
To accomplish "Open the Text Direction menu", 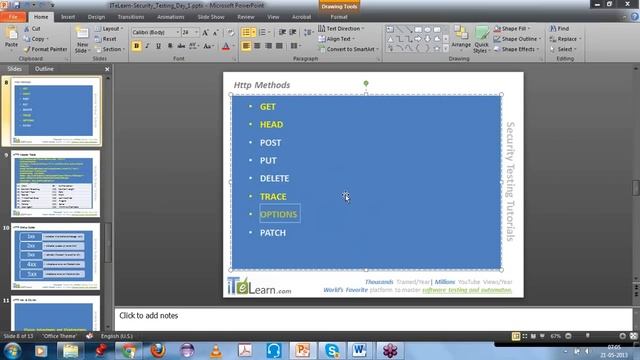I will (x=341, y=29).
